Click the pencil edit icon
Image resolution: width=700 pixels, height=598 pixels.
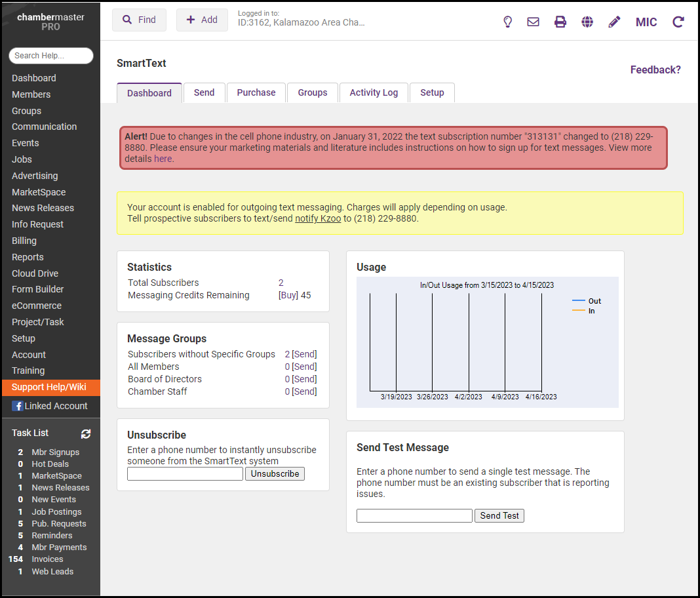coord(614,22)
